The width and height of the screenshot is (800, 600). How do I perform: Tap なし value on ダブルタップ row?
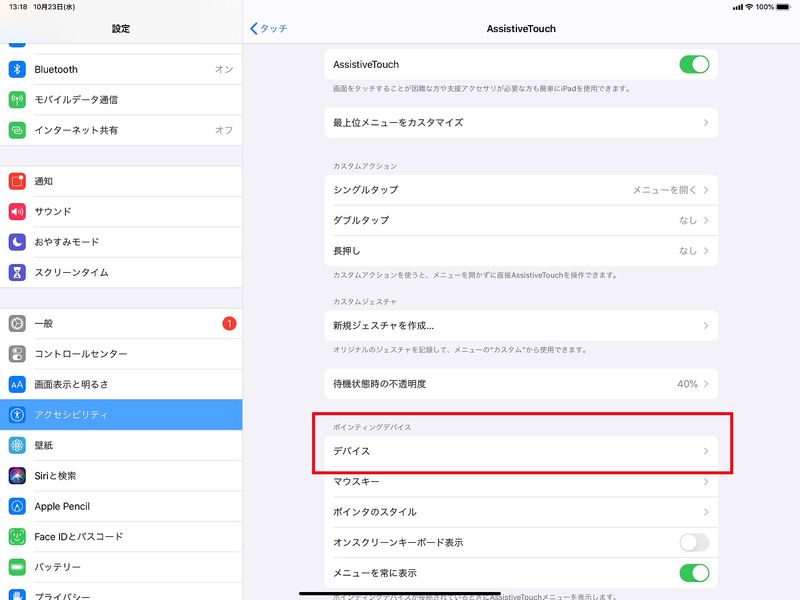pos(688,220)
